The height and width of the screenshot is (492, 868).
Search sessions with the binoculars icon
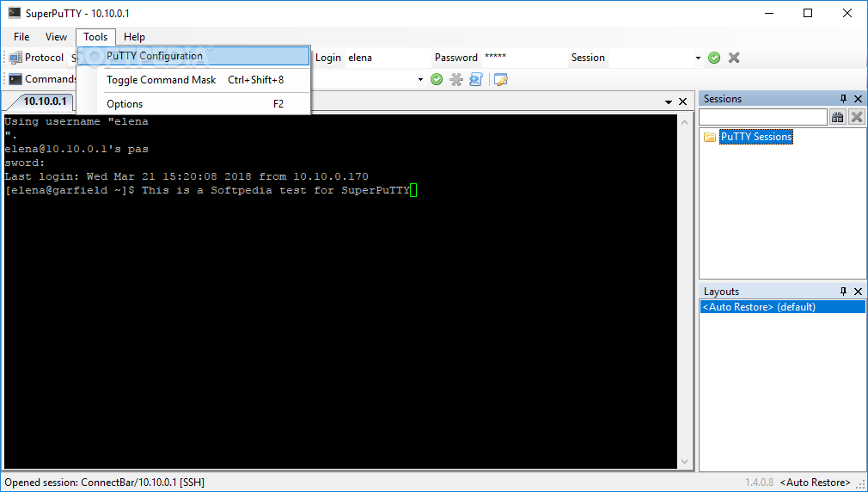tap(838, 117)
